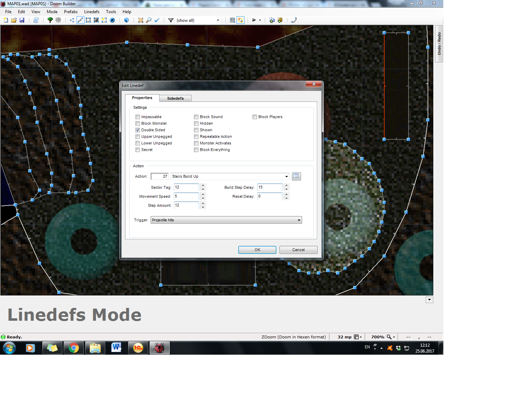
Task: Switch to Vertices mode icon
Action: [x=72, y=20]
